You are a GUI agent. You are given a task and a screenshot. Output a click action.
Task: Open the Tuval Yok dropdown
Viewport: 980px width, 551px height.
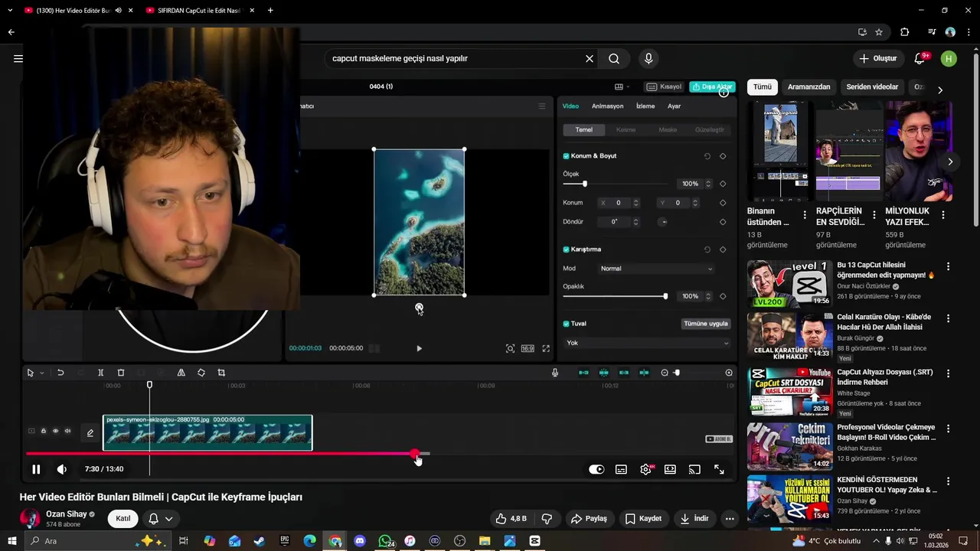point(647,343)
